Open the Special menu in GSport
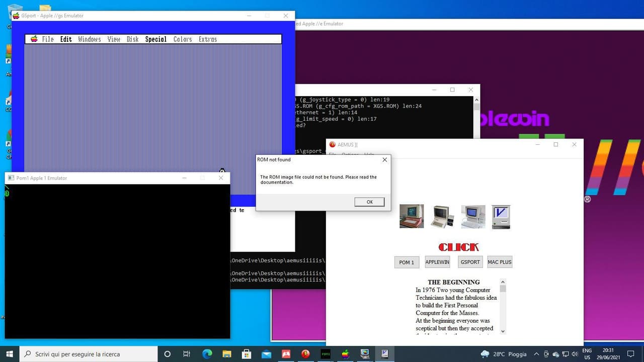This screenshot has width=644, height=362. tap(156, 39)
